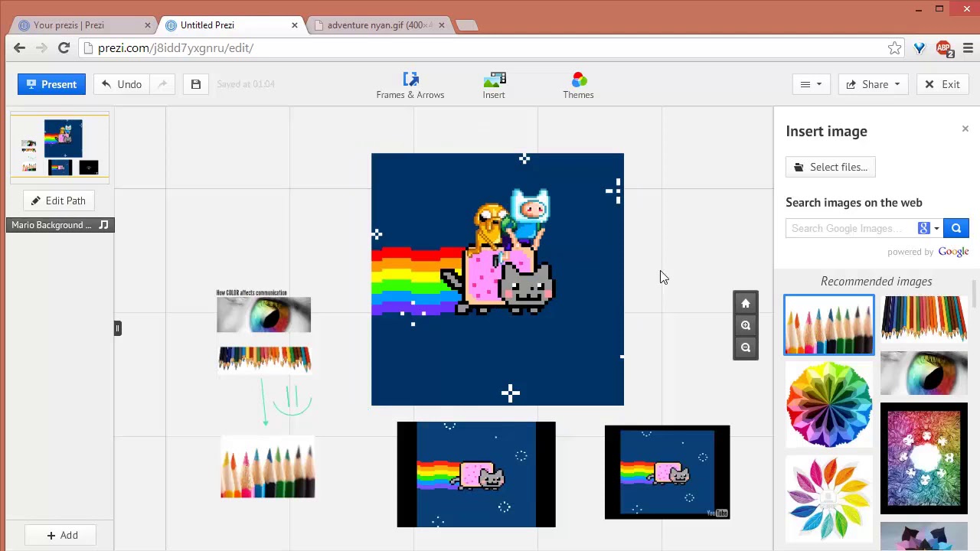Open the Themes menu
The height and width of the screenshot is (551, 980).
click(x=578, y=86)
